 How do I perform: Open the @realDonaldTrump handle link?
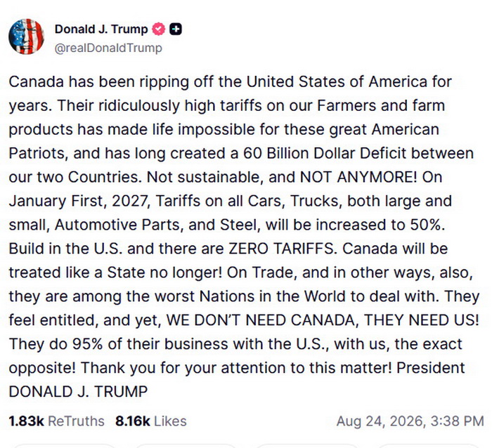point(108,48)
